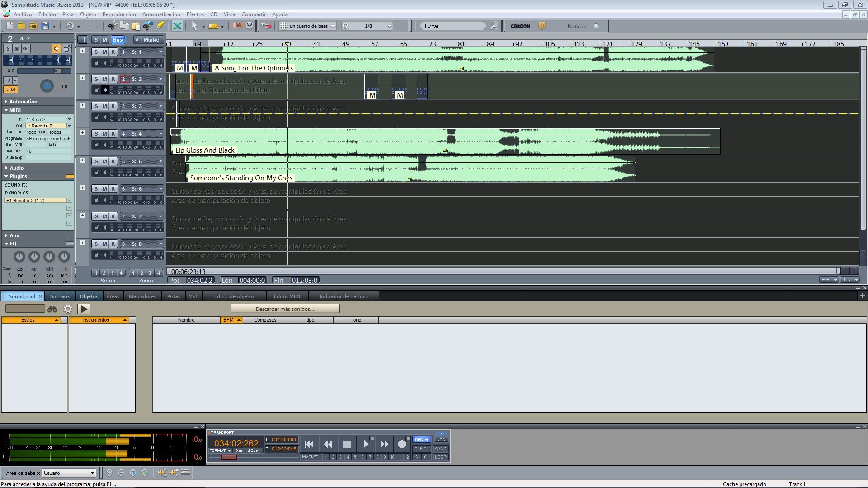The height and width of the screenshot is (488, 868).
Task: Click the PUNCH button in transport
Action: 421,449
